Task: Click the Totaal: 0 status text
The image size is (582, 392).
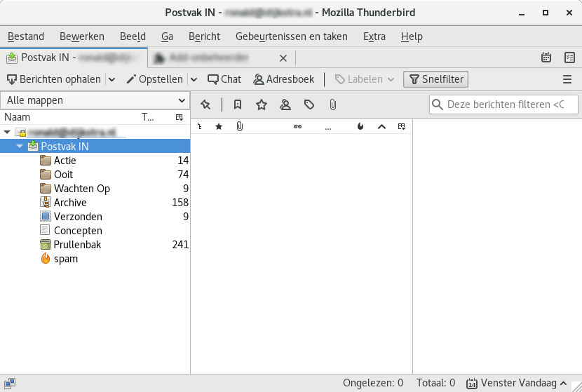Action: coord(435,383)
